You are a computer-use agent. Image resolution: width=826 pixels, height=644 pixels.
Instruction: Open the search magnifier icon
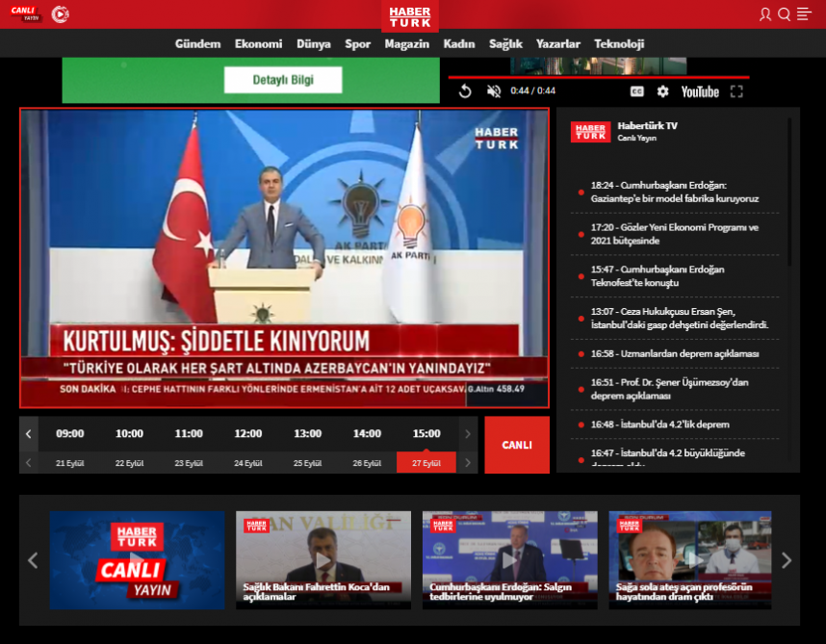pos(785,13)
